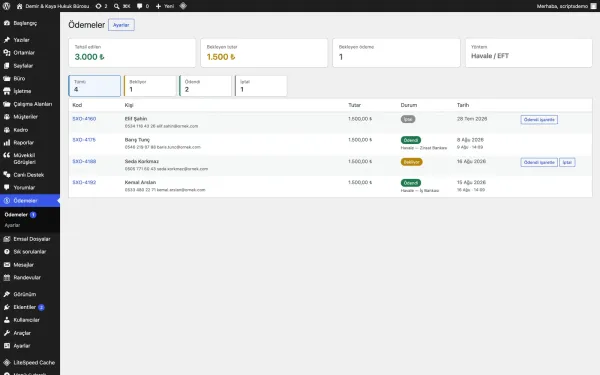The width and height of the screenshot is (600, 375).
Task: Open Ayarlar submenu under Ödemeler
Action: 12,225
